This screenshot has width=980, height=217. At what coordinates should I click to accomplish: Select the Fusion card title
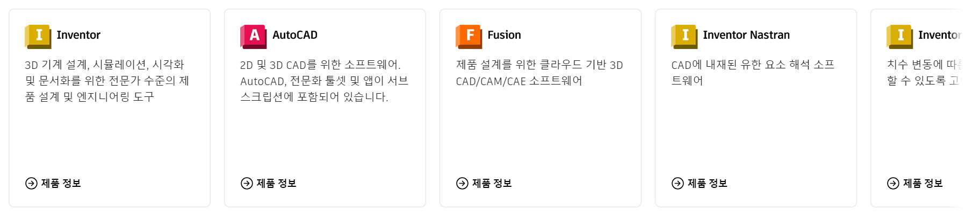tap(504, 35)
